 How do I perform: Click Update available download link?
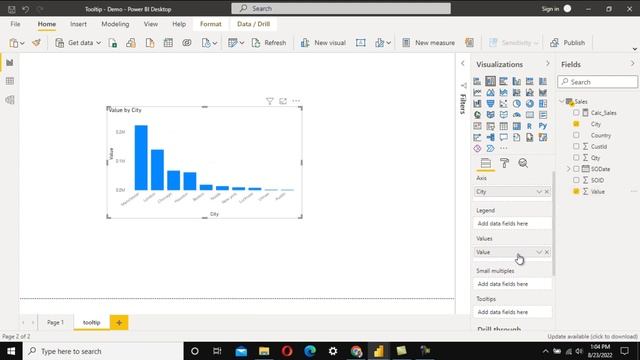pyautogui.click(x=592, y=336)
